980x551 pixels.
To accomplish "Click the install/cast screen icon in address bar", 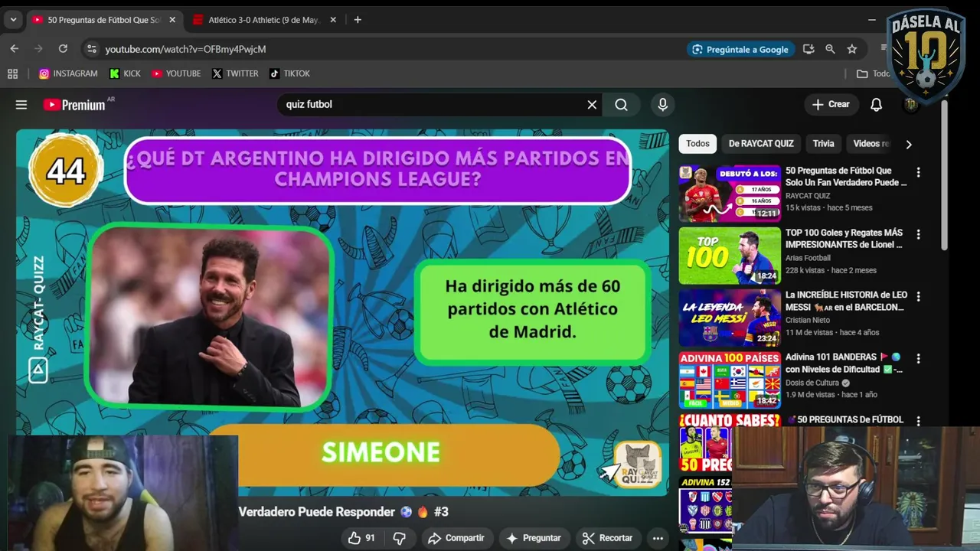I will coord(808,49).
